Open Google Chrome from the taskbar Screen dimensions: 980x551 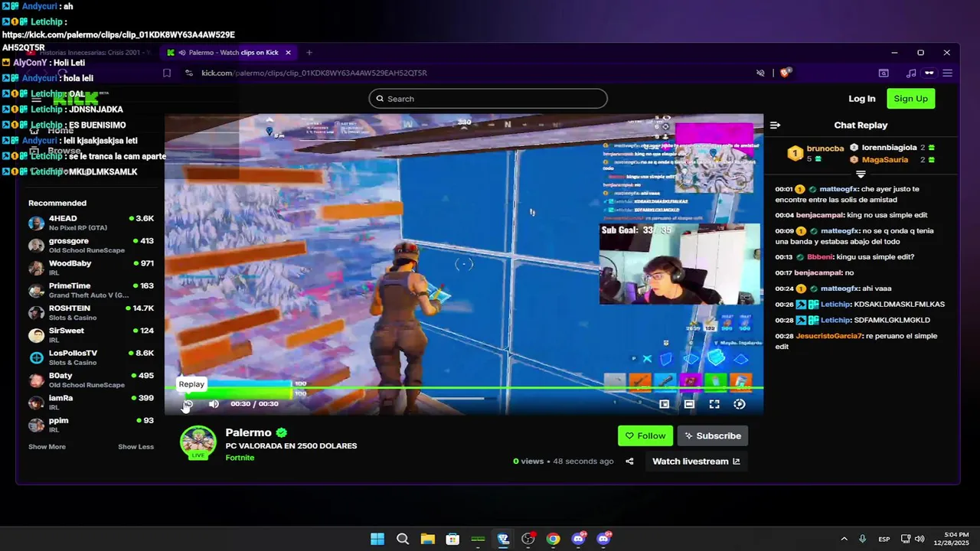point(553,539)
